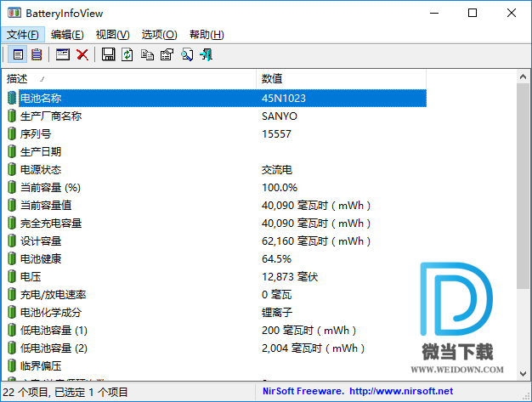The image size is (532, 402).
Task: Click battery icon beside 完全充电容量
Action: click(x=12, y=223)
